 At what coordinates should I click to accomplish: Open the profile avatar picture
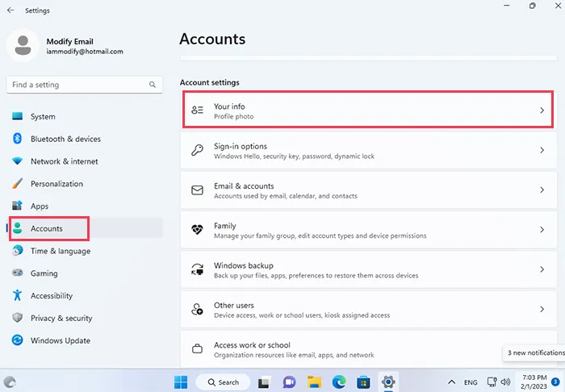point(23,46)
